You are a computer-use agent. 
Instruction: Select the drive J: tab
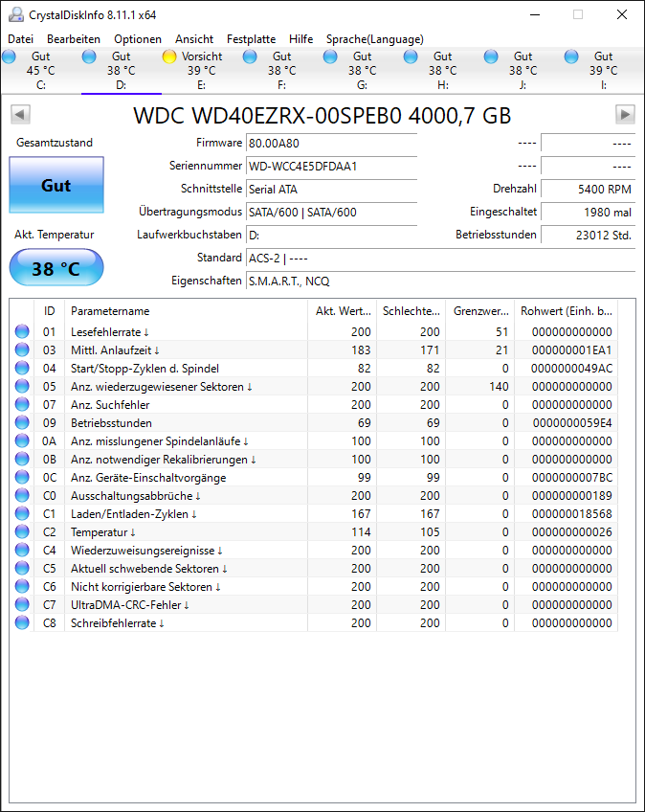click(x=523, y=71)
